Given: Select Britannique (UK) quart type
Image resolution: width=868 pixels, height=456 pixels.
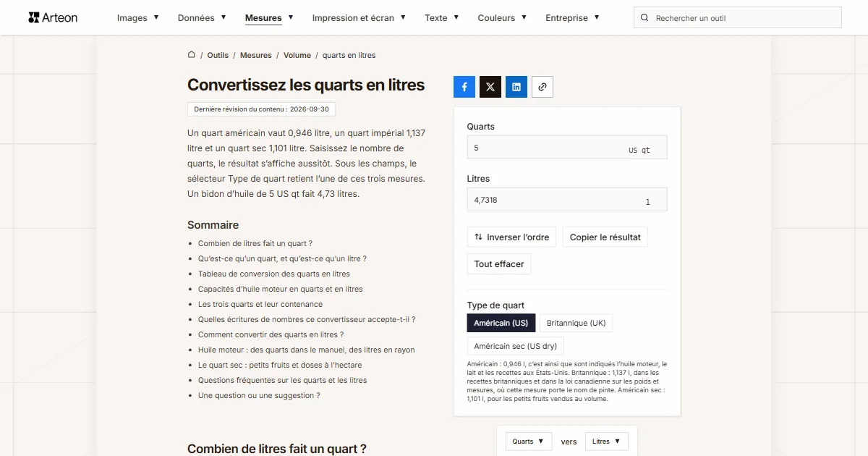Looking at the screenshot, I should (x=576, y=323).
